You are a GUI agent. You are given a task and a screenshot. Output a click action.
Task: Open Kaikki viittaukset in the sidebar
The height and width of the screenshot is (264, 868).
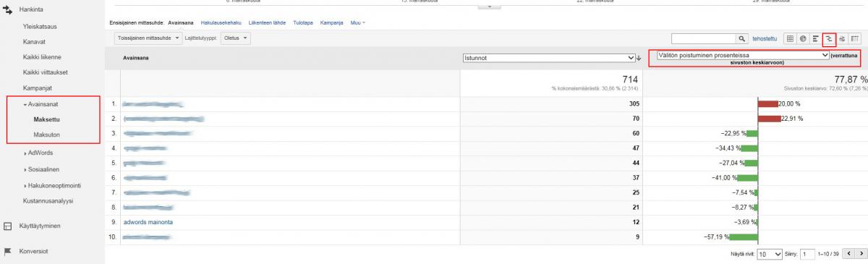[46, 72]
